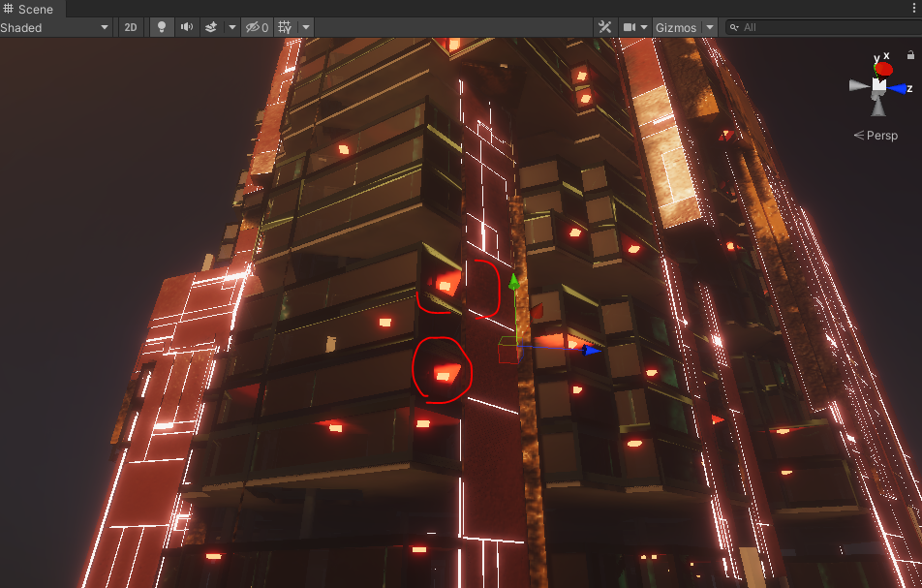922x588 pixels.
Task: Open the grid settings dropdown arrow
Action: tap(306, 27)
